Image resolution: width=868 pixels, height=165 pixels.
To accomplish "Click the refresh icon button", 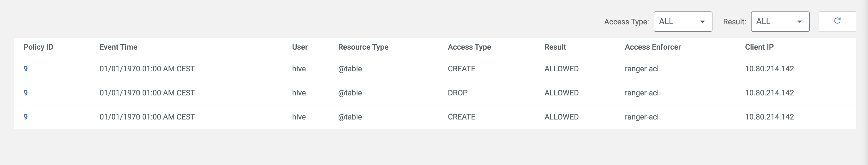I will (837, 21).
